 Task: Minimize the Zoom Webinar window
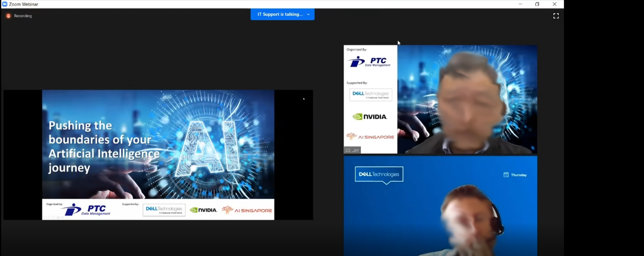pyautogui.click(x=520, y=4)
